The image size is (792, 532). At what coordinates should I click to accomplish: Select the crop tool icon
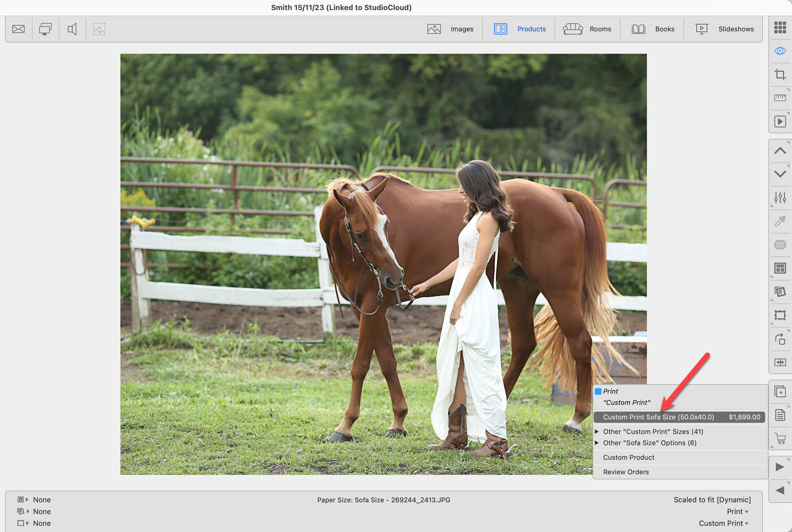pyautogui.click(x=780, y=74)
